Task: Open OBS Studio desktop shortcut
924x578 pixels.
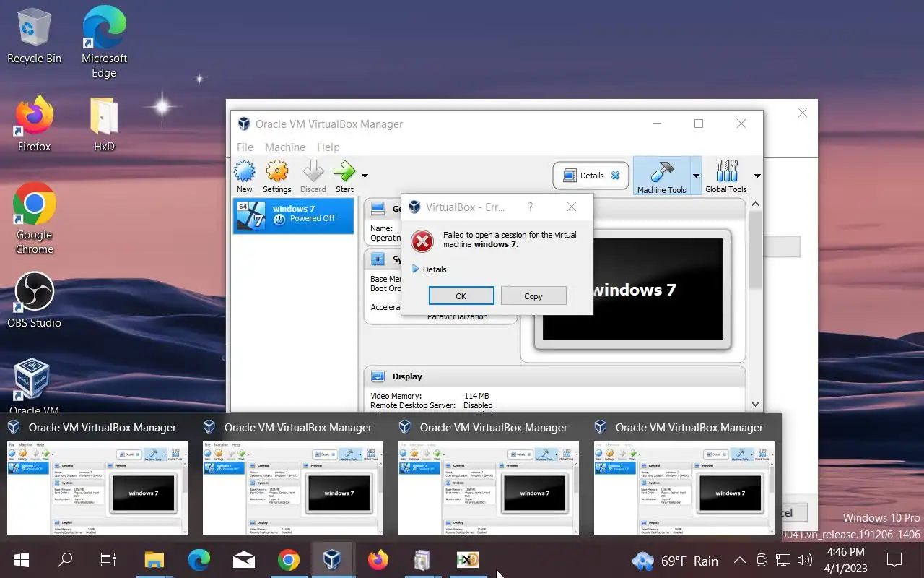Action: [x=34, y=300]
